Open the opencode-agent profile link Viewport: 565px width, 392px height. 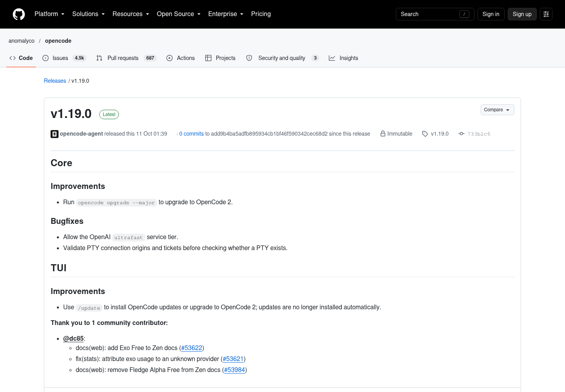tap(81, 134)
